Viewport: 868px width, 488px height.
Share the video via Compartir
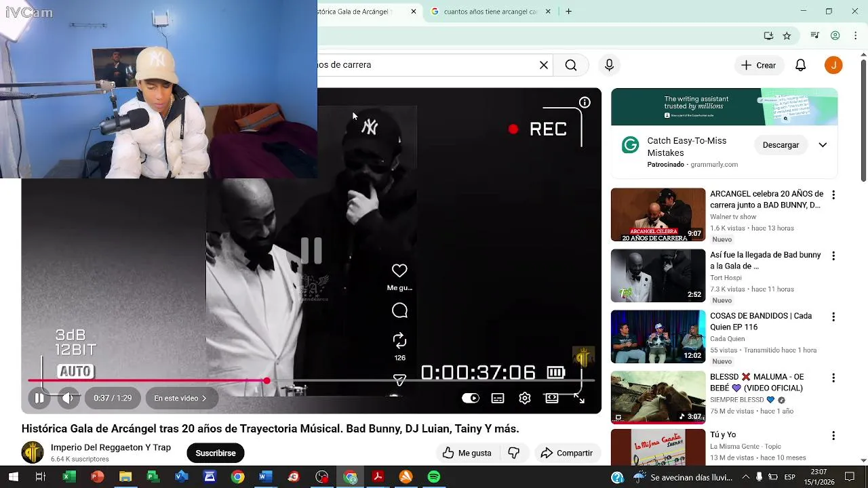[x=567, y=453]
